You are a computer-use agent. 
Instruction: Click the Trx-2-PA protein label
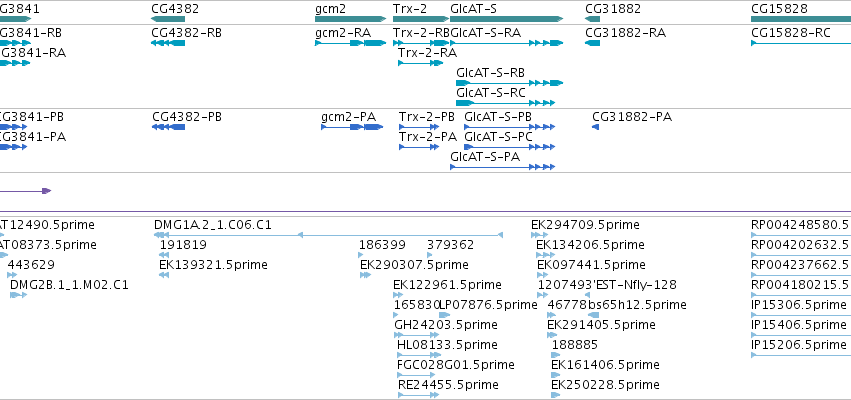pos(427,137)
